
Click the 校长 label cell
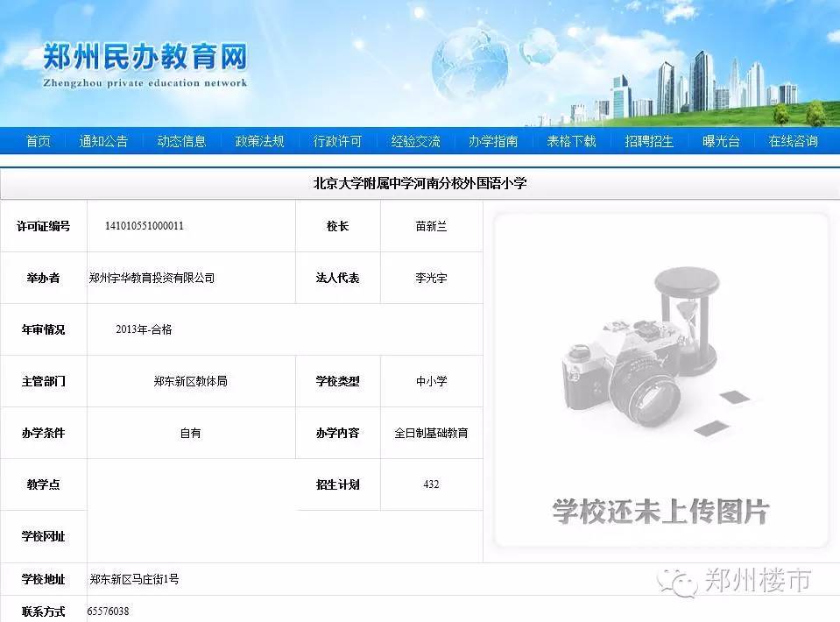(x=337, y=226)
